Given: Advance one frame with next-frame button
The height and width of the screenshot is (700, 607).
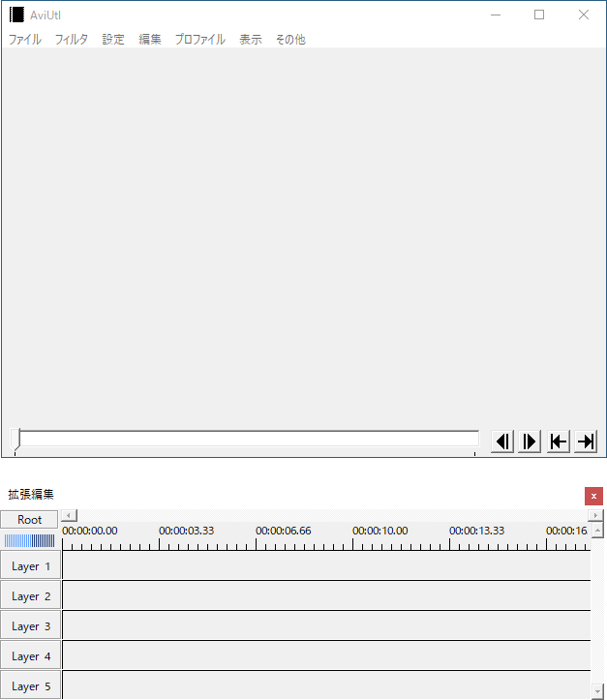Looking at the screenshot, I should [x=530, y=441].
